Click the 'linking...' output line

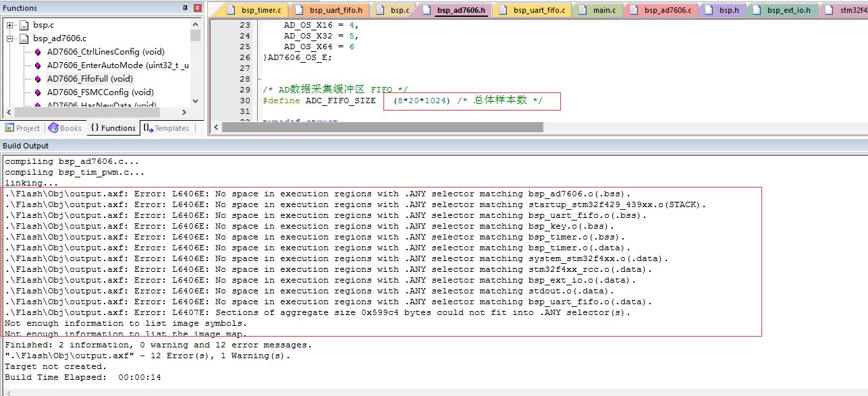(32, 183)
